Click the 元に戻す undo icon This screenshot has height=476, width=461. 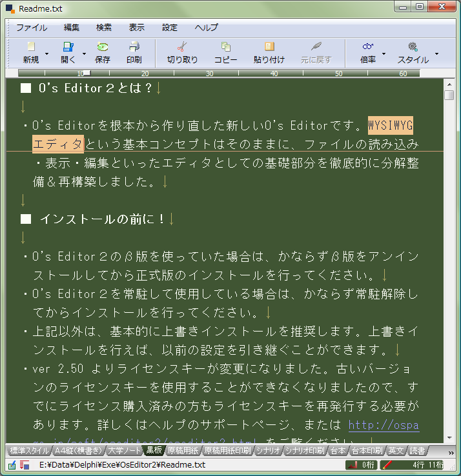click(316, 46)
